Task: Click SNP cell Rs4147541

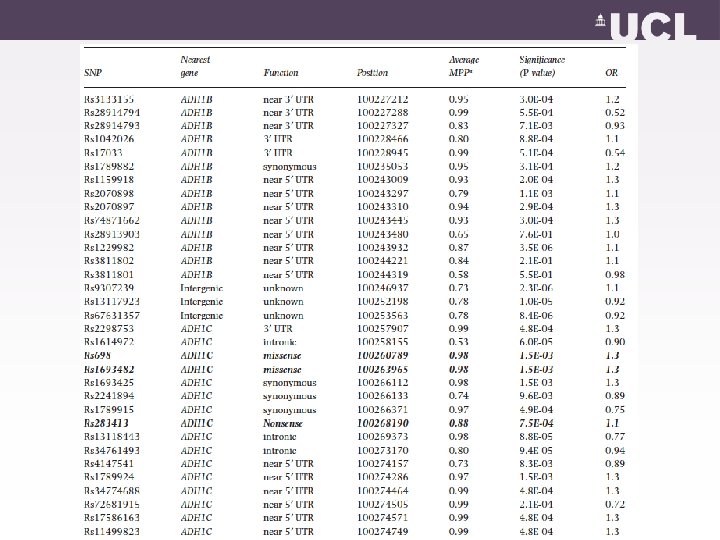Action: (x=109, y=464)
